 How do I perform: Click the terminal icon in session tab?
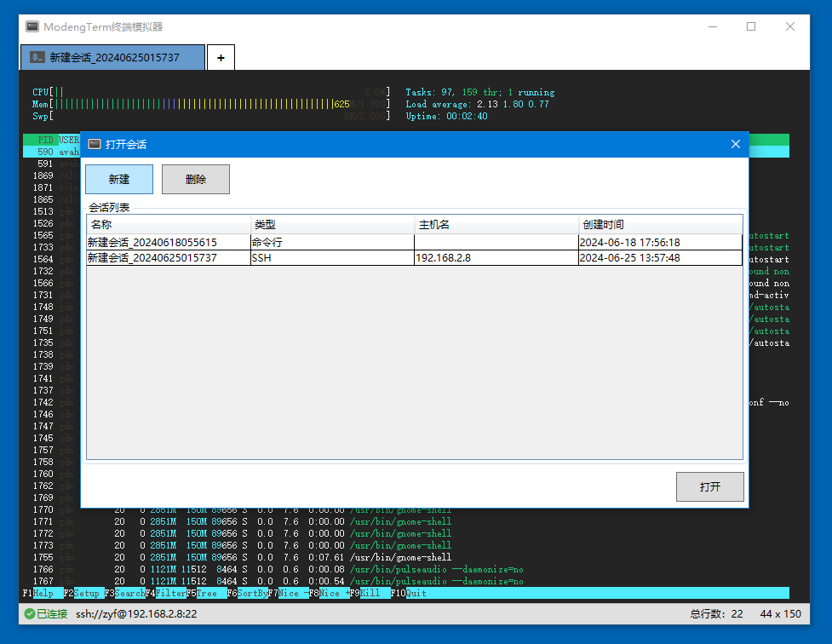(37, 58)
